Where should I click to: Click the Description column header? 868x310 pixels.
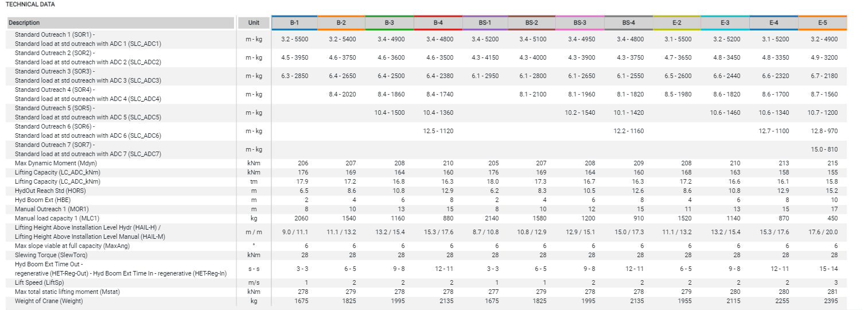tap(24, 23)
